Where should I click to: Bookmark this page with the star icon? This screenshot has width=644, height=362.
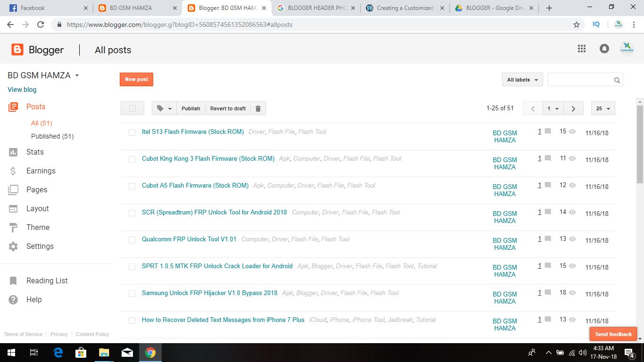(576, 25)
